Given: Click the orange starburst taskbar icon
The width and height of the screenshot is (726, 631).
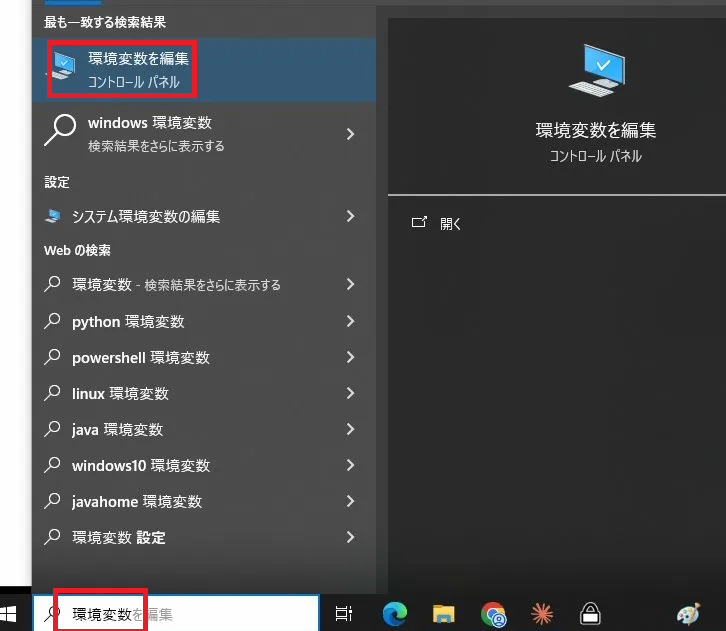Looking at the screenshot, I should coord(542,614).
